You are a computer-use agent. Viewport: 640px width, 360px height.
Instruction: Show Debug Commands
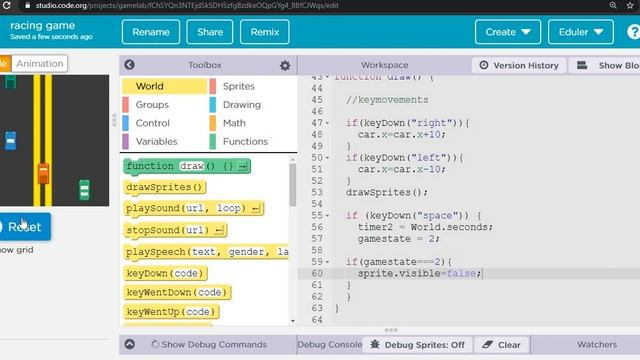coord(209,344)
